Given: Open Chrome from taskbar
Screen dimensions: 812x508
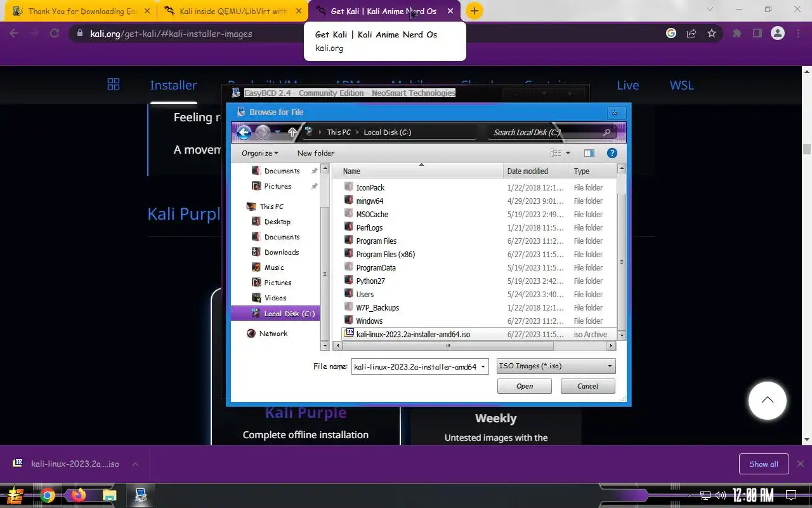Looking at the screenshot, I should [48, 495].
